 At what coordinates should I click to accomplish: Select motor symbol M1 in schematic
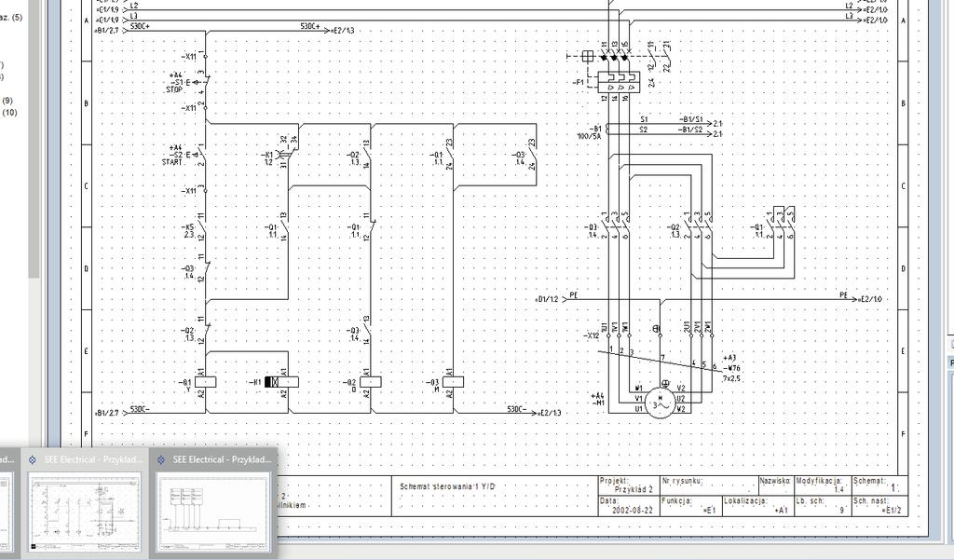(x=661, y=403)
